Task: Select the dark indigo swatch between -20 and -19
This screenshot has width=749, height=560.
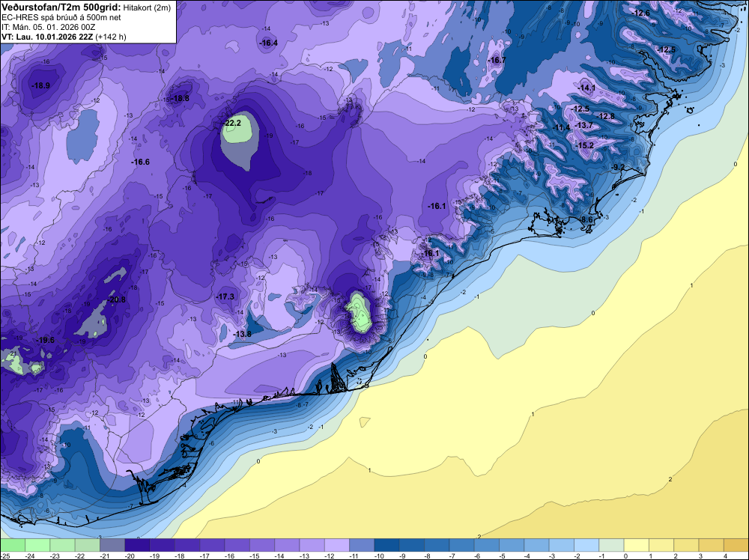Action: 137,545
